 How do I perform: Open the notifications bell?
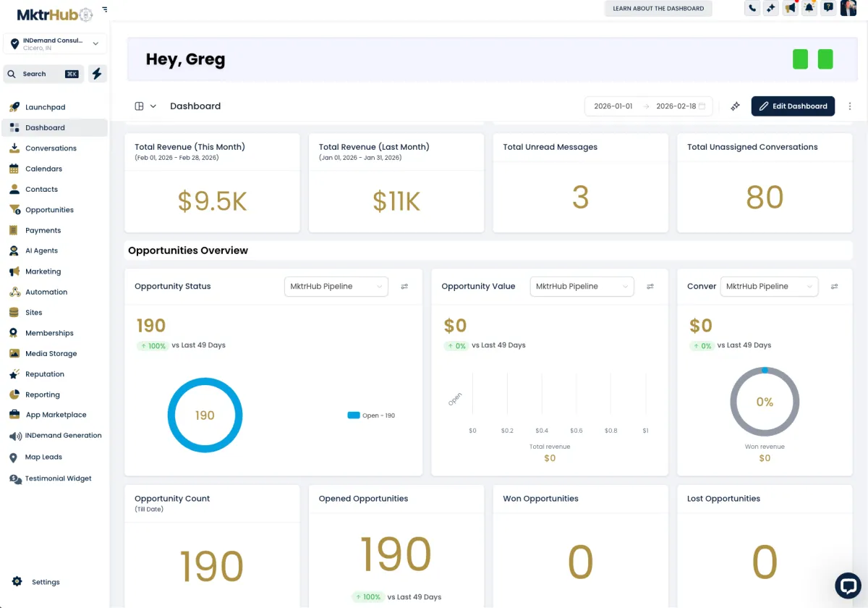(809, 9)
